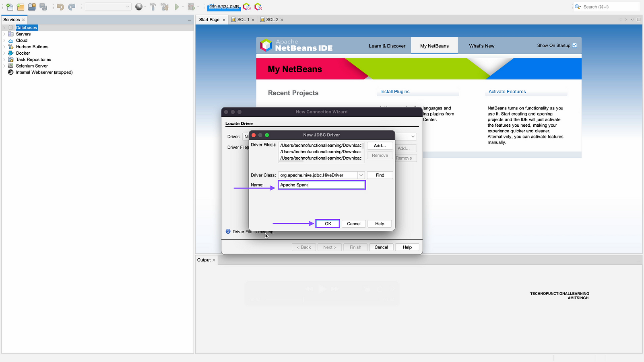This screenshot has width=644, height=362.
Task: Click the driver Name input field
Action: coord(322,185)
